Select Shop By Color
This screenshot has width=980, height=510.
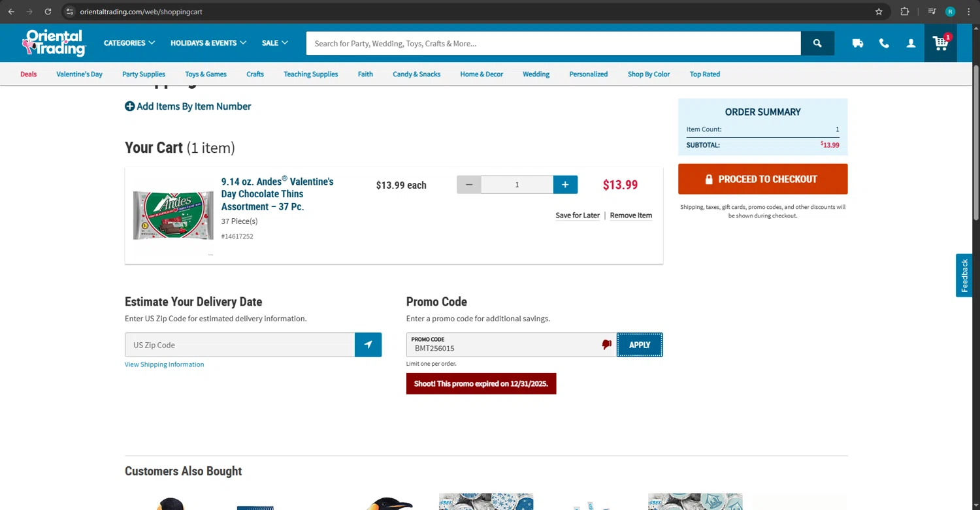coord(649,74)
